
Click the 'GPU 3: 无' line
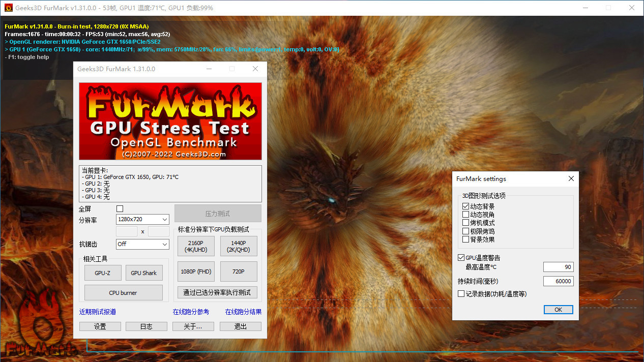[96, 190]
